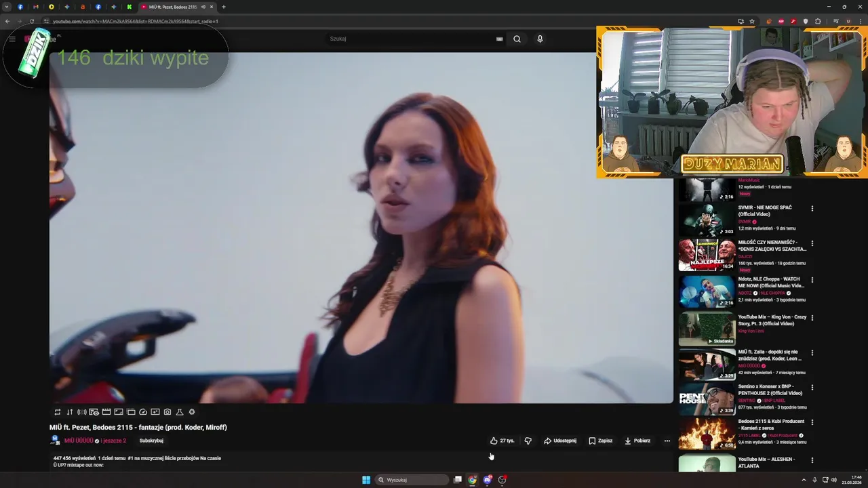
Task: Open the on-screen keyboard icon in search
Action: pos(500,39)
